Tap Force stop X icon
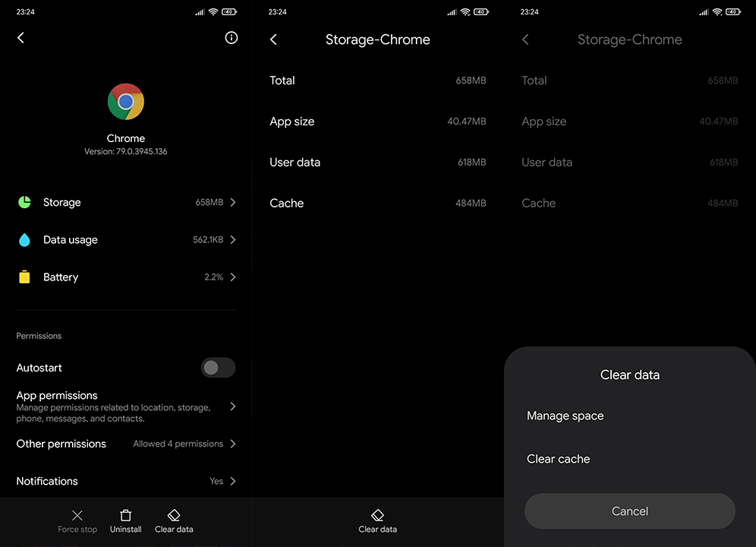The image size is (756, 547). [x=77, y=515]
